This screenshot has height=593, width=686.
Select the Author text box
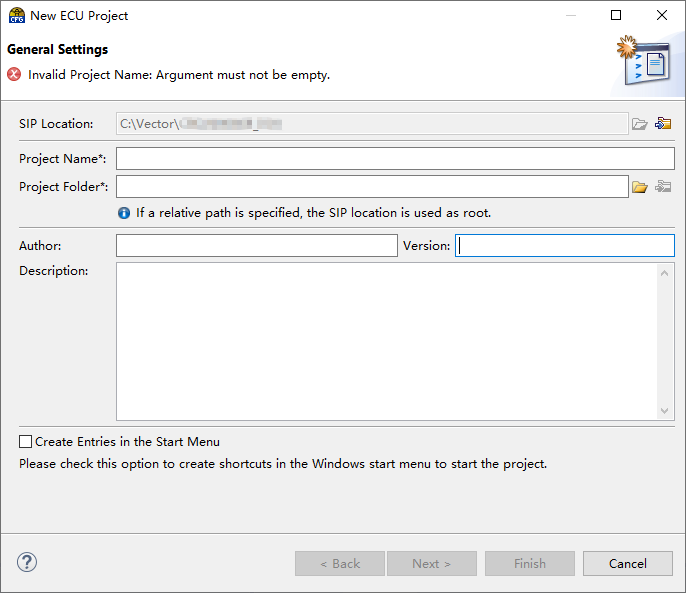click(x=256, y=246)
